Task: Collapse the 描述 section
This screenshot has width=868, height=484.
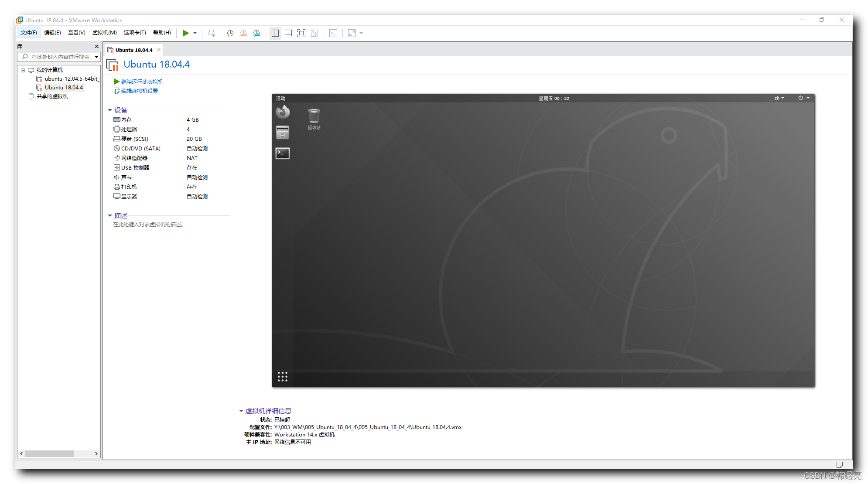Action: (x=110, y=216)
